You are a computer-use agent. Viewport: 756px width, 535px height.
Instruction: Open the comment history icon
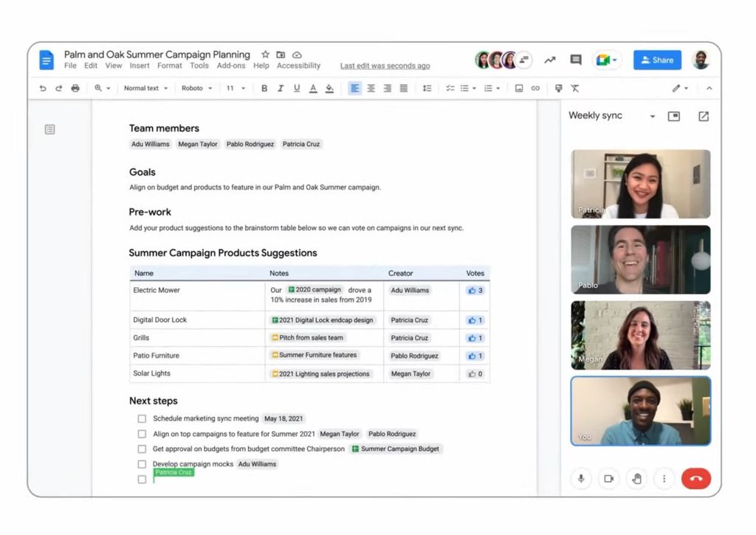point(576,60)
